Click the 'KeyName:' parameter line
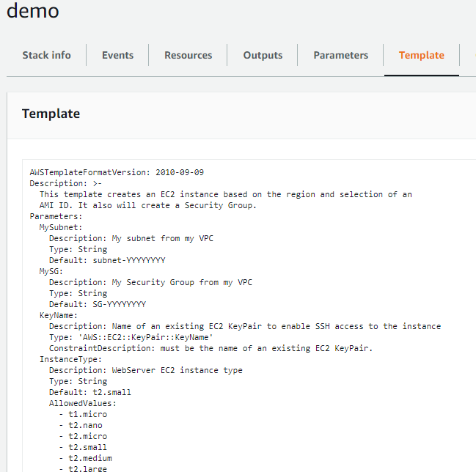The width and height of the screenshot is (476, 472). pyautogui.click(x=58, y=315)
